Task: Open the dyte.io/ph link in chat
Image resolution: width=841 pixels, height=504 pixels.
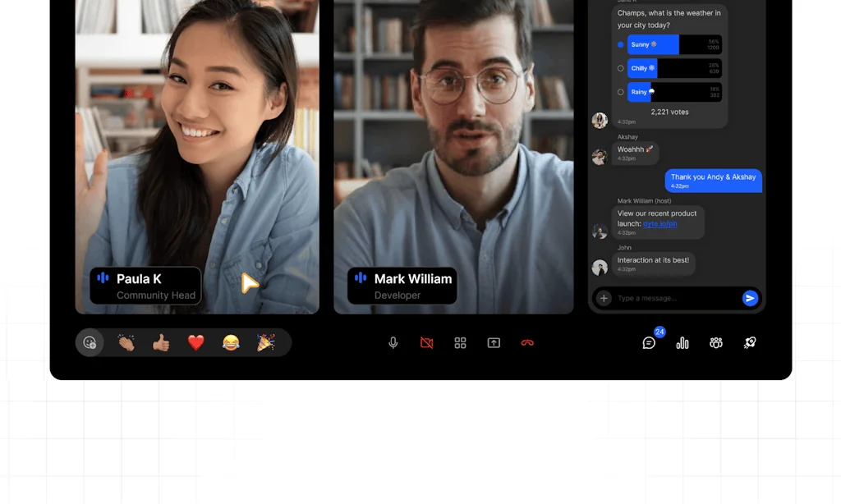Action: click(x=659, y=223)
